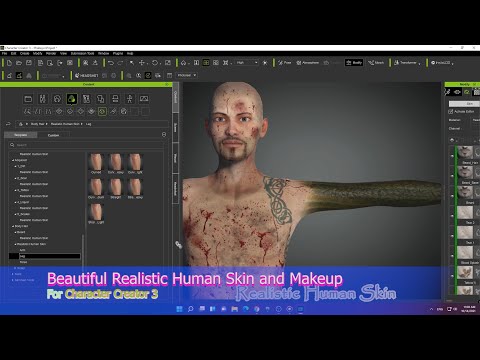The width and height of the screenshot is (480, 360).
Task: Tick the Activate Editor checkbox
Action: 451,111
